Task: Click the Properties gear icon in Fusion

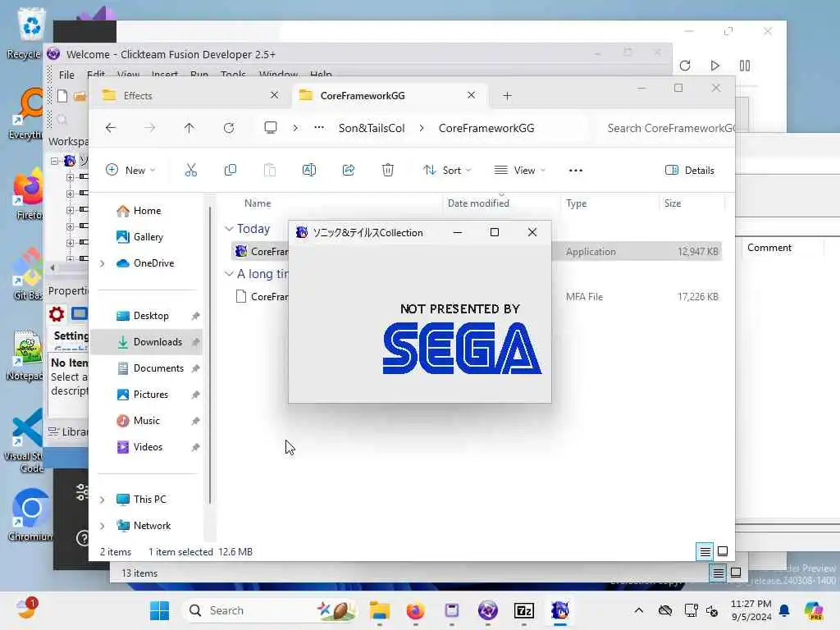Action: tap(57, 314)
